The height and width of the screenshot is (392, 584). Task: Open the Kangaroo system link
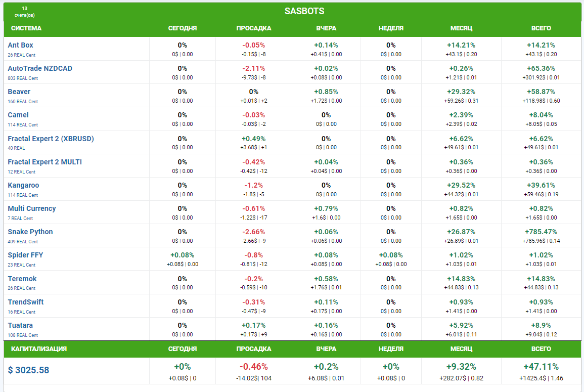click(23, 185)
